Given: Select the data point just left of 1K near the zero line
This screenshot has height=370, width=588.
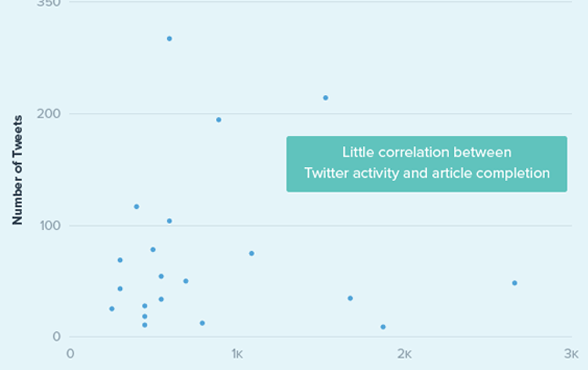Looking at the screenshot, I should (x=202, y=323).
